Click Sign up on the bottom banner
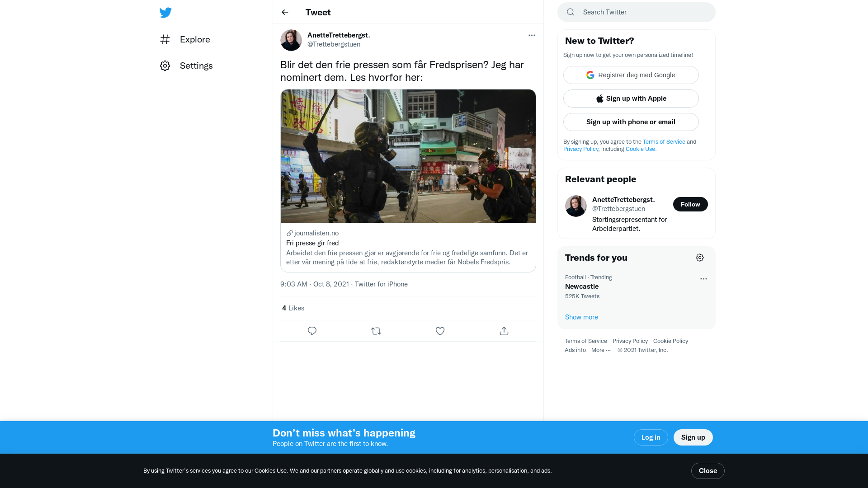The image size is (868, 488). (693, 437)
